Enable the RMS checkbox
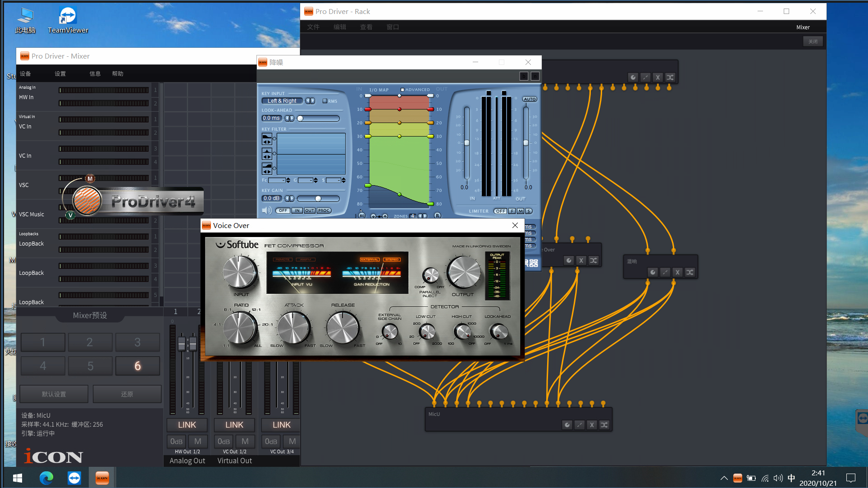 tap(325, 101)
